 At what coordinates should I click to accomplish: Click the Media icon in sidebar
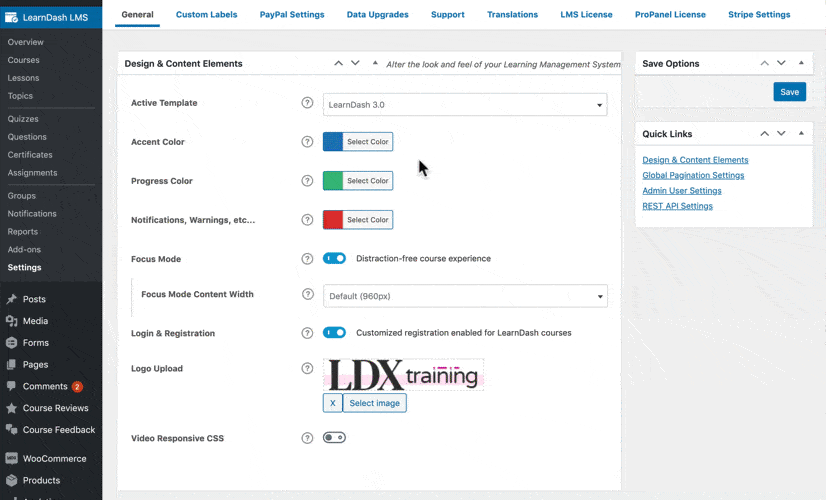(11, 321)
